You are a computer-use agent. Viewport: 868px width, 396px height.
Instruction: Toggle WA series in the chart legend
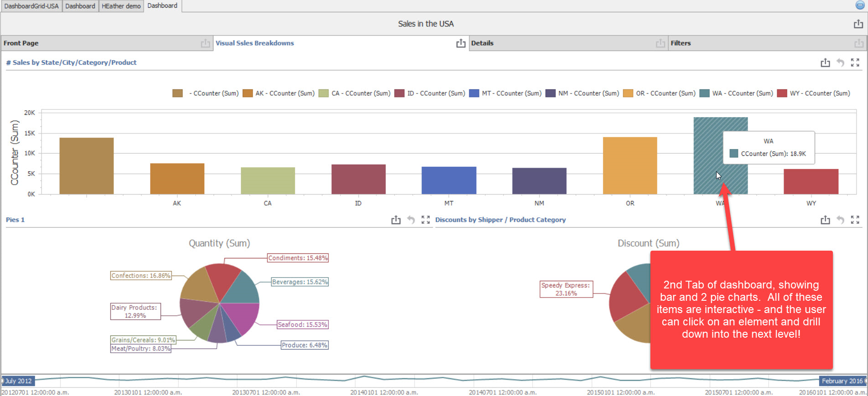[737, 93]
